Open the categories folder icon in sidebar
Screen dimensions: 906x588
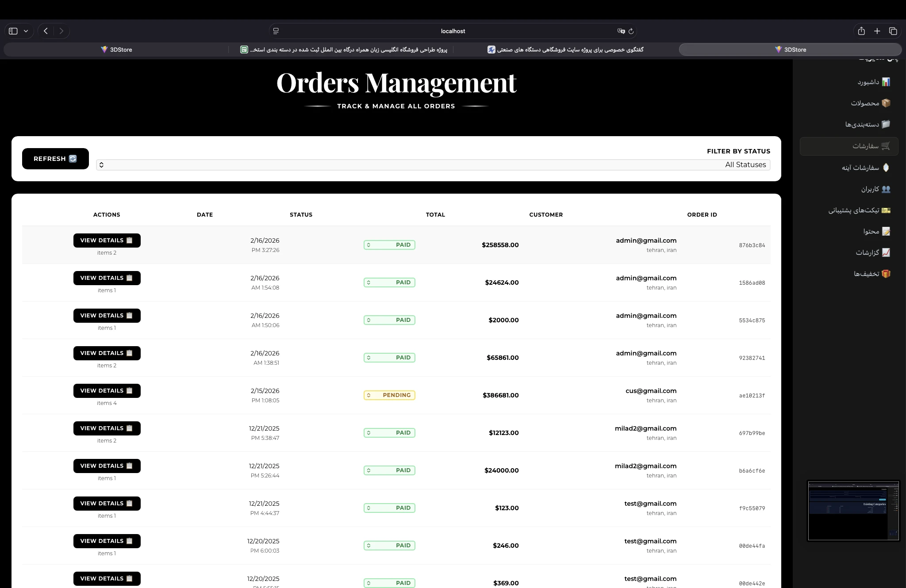click(x=886, y=124)
